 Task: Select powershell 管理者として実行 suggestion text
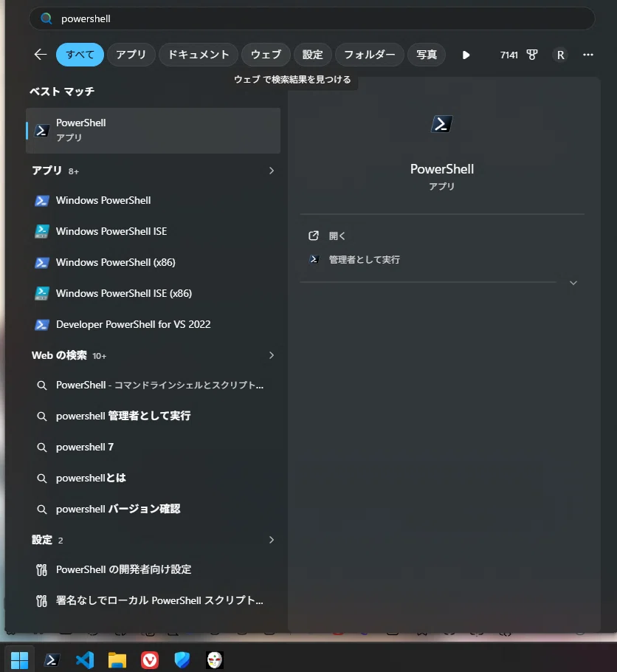[x=123, y=416]
